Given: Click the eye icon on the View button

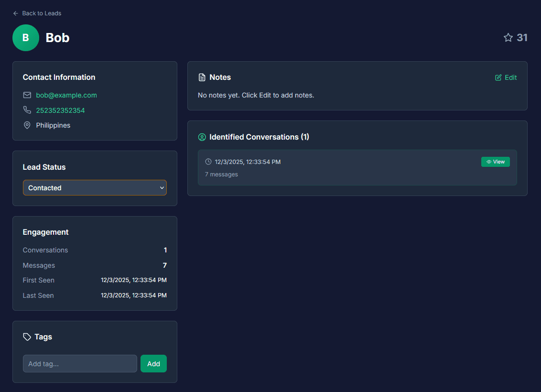Looking at the screenshot, I should coord(488,162).
